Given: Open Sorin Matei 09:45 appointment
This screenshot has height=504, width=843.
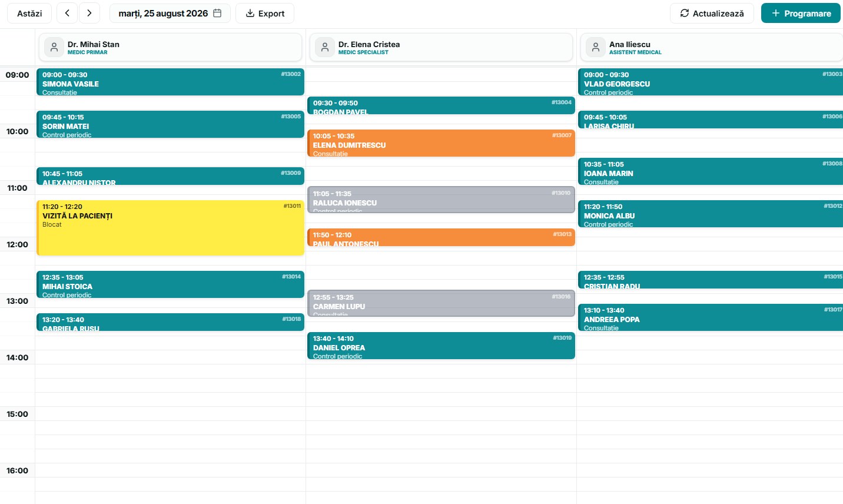Looking at the screenshot, I should pos(170,124).
